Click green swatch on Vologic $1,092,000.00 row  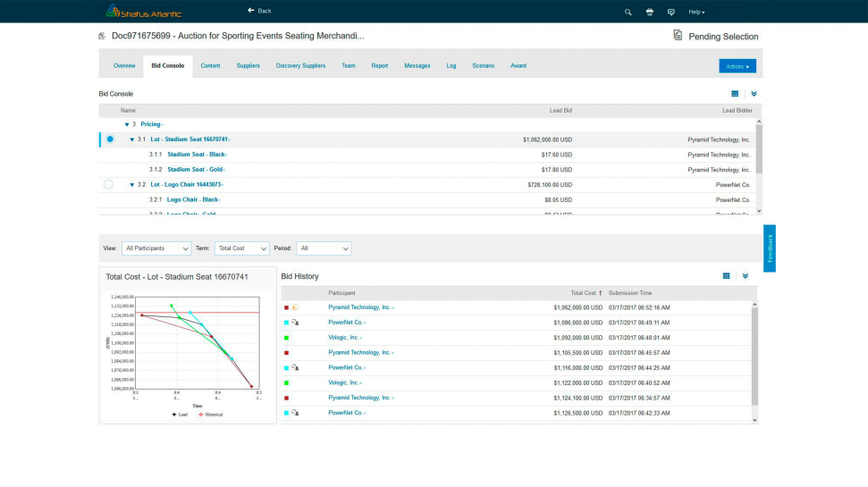[x=286, y=338]
